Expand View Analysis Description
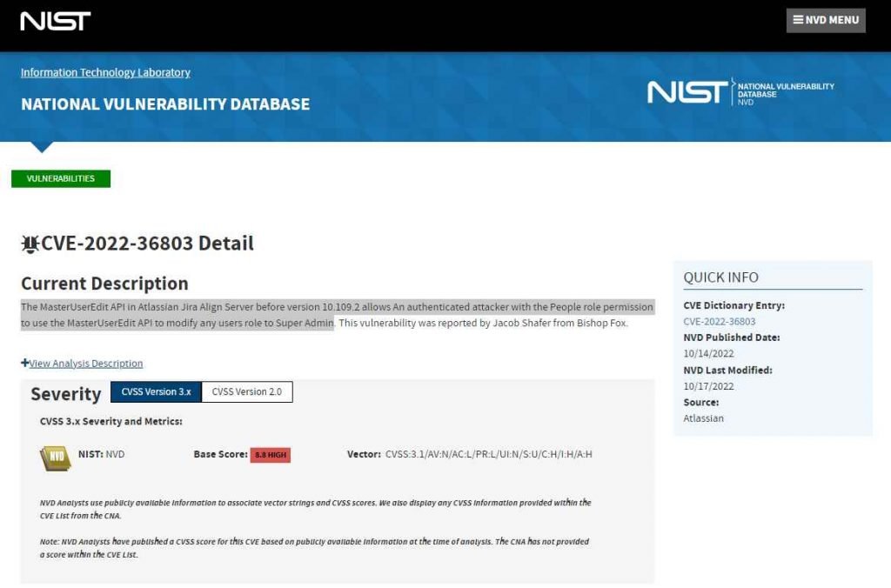Image resolution: width=891 pixels, height=588 pixels. pos(82,363)
